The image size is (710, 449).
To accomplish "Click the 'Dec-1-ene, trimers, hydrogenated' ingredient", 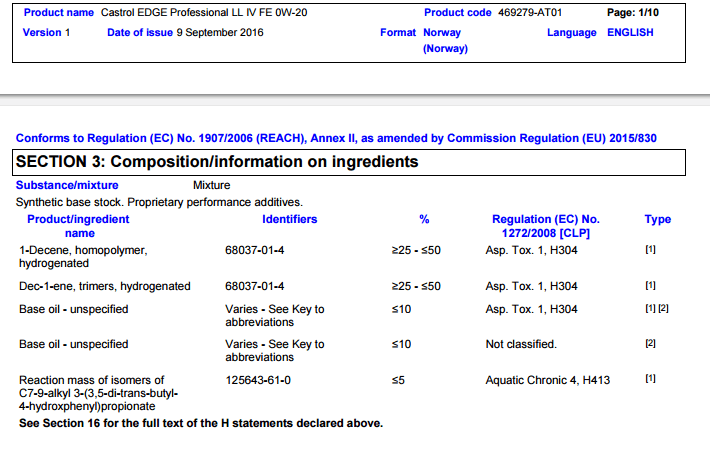I will 105,286.
